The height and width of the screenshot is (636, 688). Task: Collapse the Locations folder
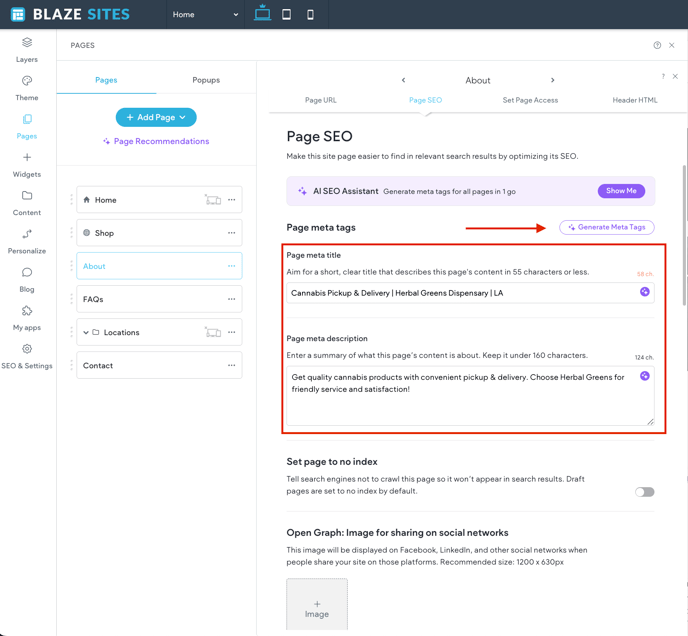click(86, 333)
